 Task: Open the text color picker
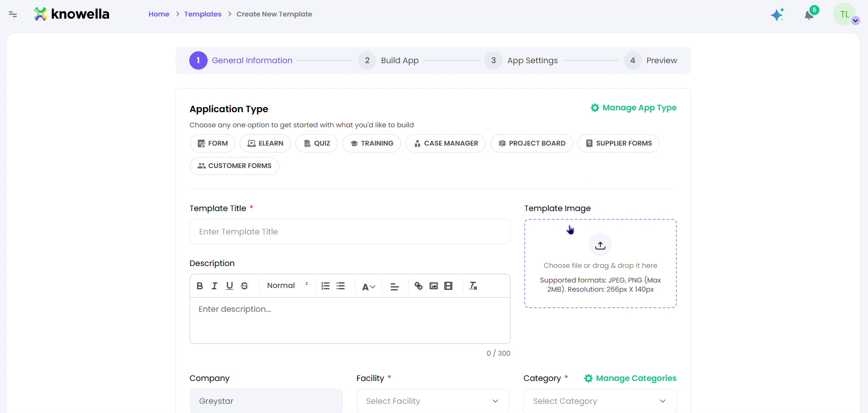368,287
